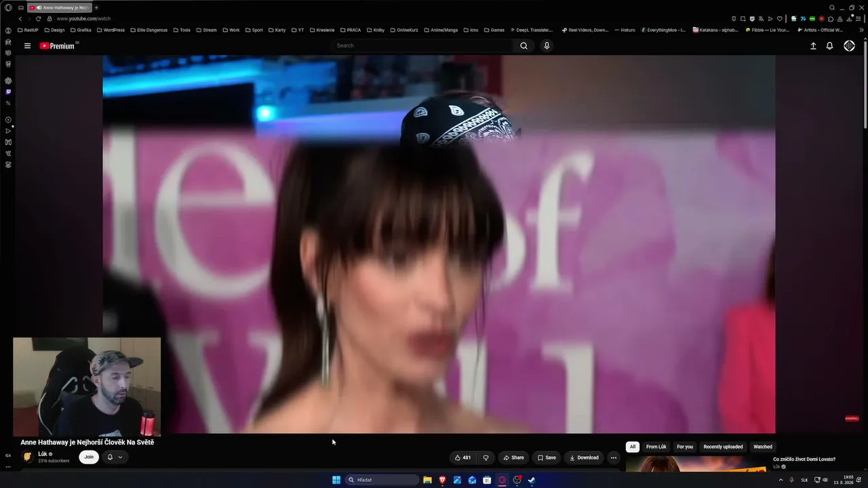Open the Twitch icon in Opera sidebar
This screenshot has width=868, height=488.
8,91
